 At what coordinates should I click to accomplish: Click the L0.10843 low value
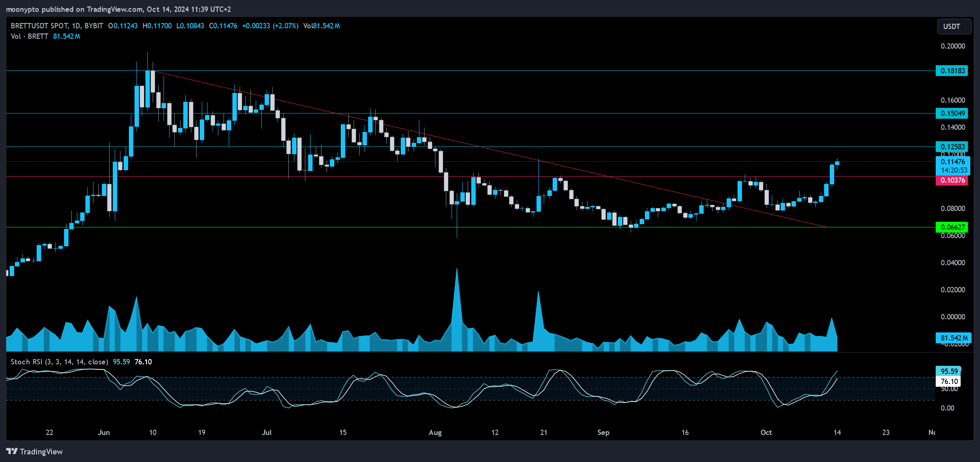190,26
